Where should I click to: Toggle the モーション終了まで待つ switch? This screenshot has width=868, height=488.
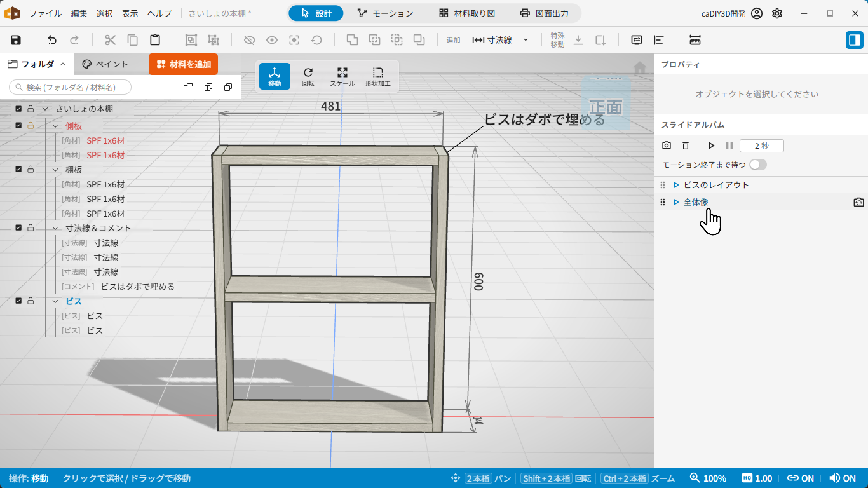pyautogui.click(x=757, y=165)
